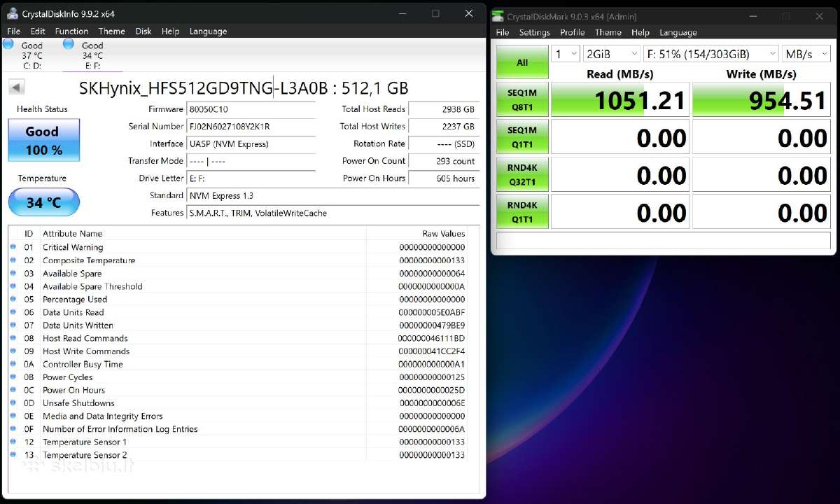Click the Power On Hours value 605 hours
The image size is (840, 504).
tap(443, 178)
